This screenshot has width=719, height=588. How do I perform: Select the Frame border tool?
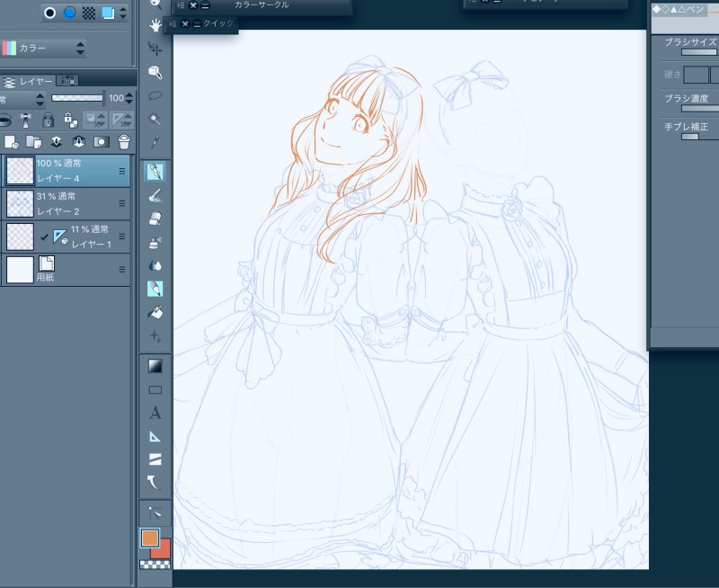[155, 459]
